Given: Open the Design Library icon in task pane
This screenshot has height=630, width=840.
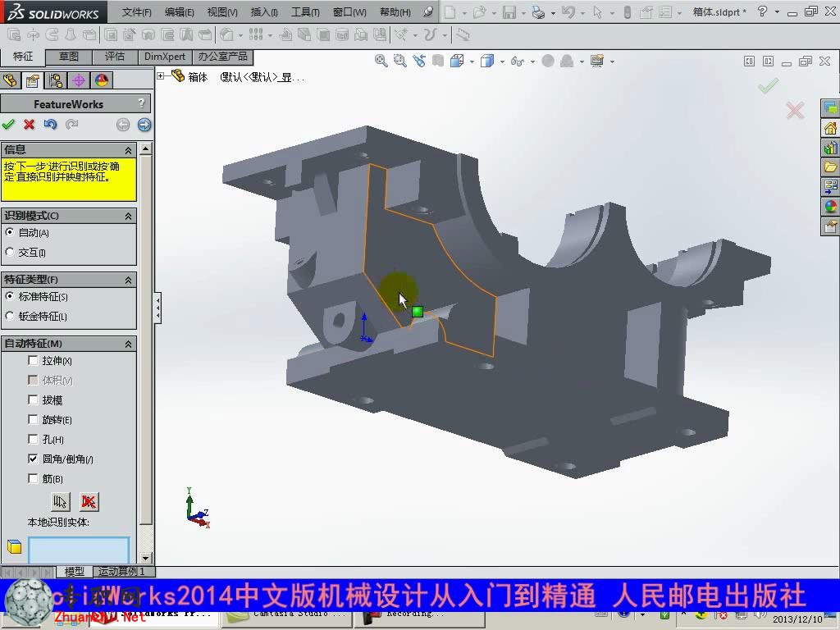Looking at the screenshot, I should click(830, 148).
